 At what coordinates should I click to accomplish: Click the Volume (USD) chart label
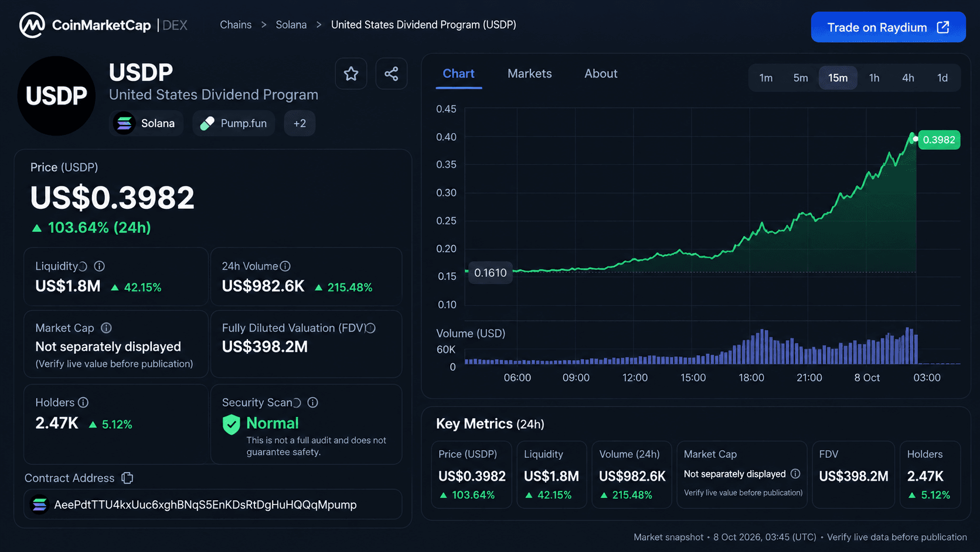pyautogui.click(x=471, y=333)
